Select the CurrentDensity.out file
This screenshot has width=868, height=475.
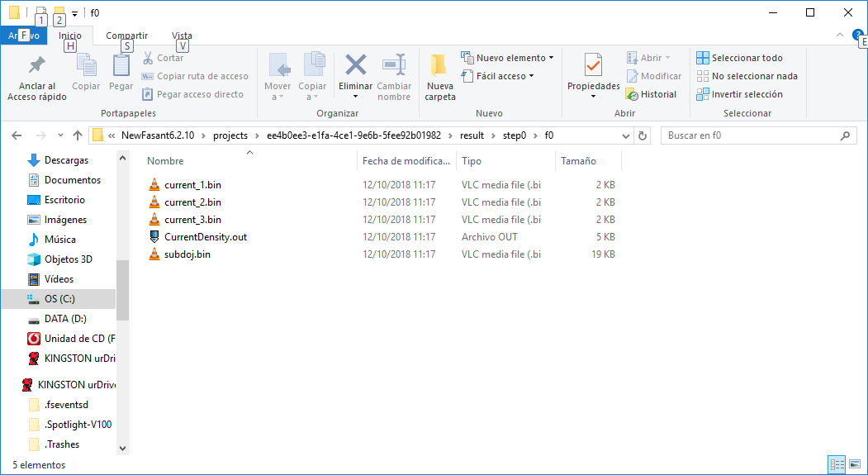tap(205, 237)
